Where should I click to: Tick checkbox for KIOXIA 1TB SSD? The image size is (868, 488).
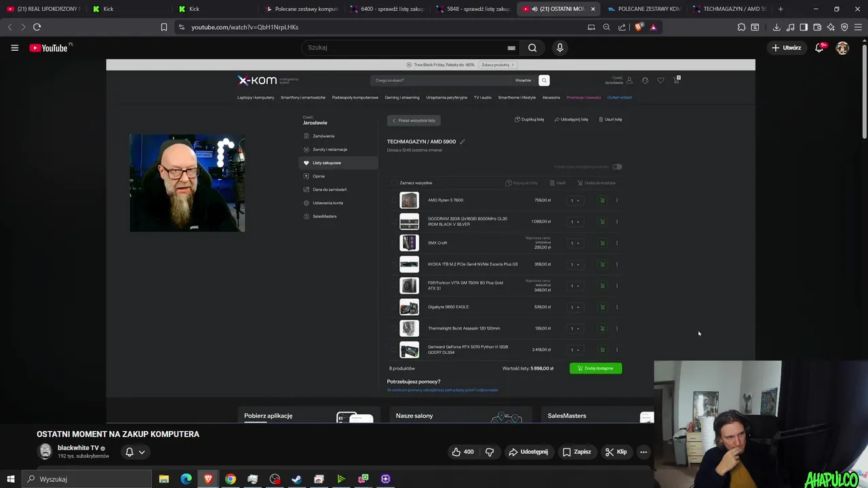pyautogui.click(x=393, y=264)
